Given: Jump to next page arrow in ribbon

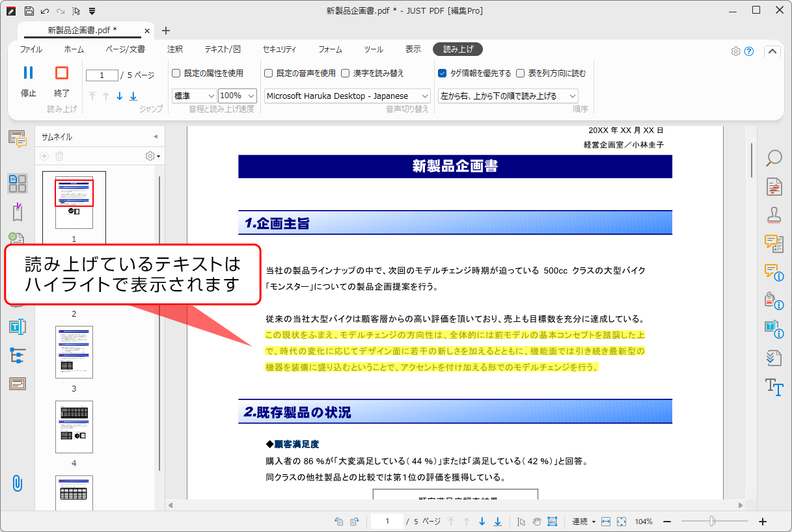Looking at the screenshot, I should (120, 96).
